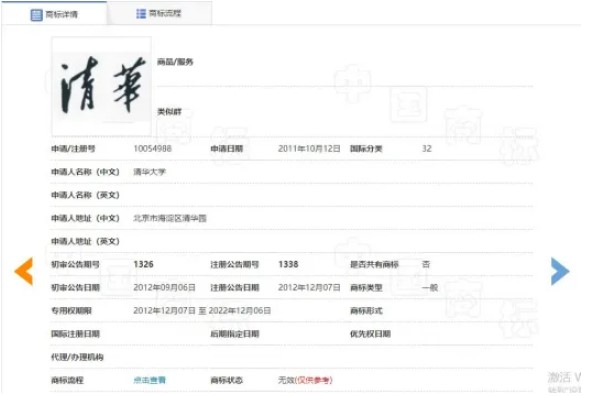Click the 商品/服务 label
Viewport: 594px width, 396px height.
[175, 62]
